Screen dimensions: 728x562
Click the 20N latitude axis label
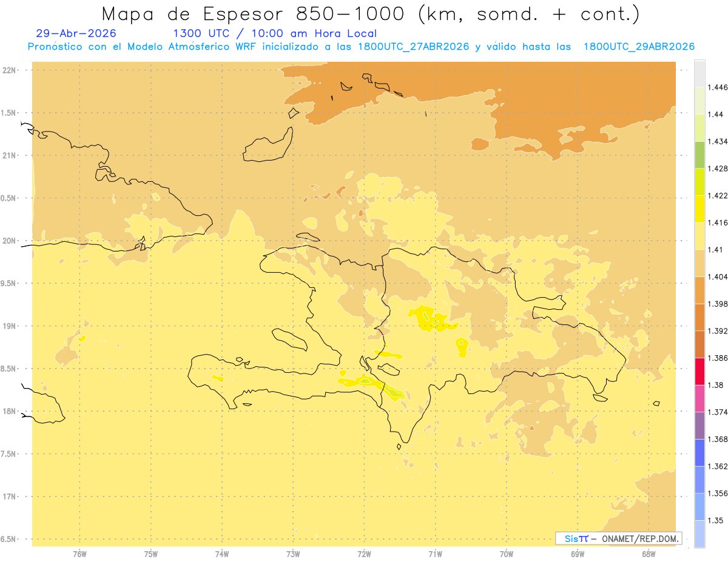click(x=10, y=241)
